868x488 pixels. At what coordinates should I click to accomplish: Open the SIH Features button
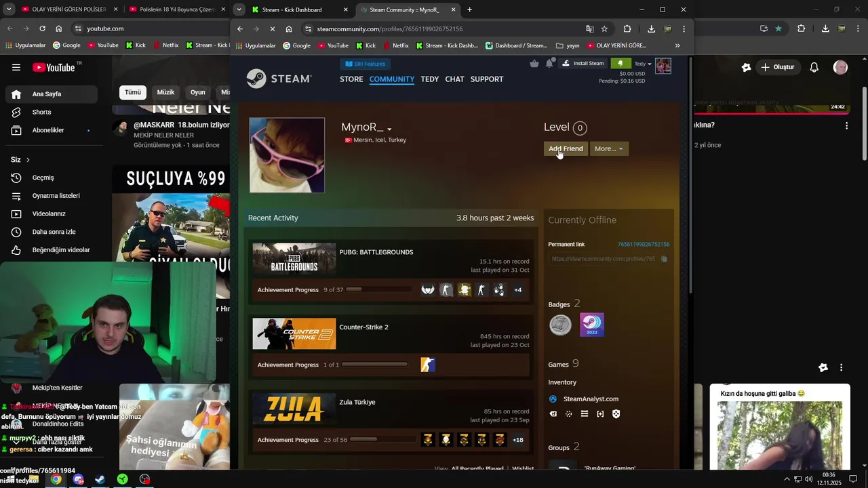(x=365, y=64)
